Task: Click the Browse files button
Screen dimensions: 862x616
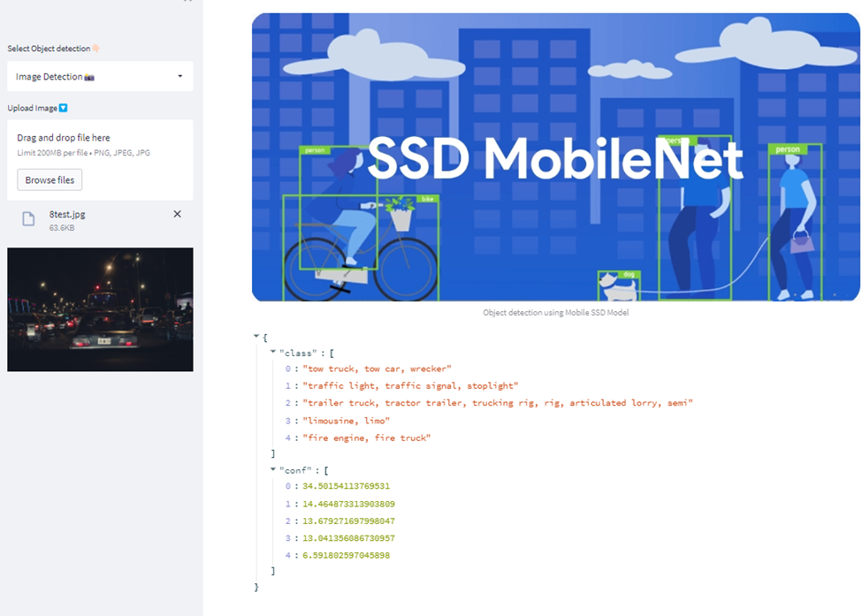Action: pyautogui.click(x=50, y=179)
